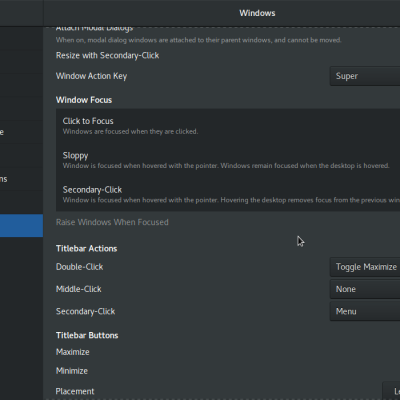This screenshot has height=400, width=400.
Task: Click the Titlebar Actions heading
Action: tap(87, 249)
